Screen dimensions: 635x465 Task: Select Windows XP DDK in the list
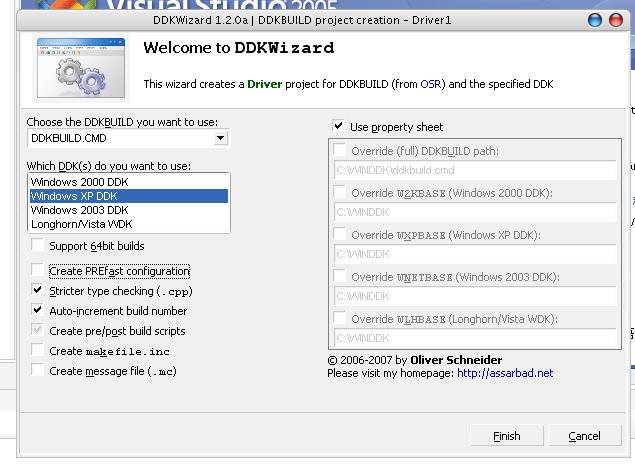[x=129, y=196]
